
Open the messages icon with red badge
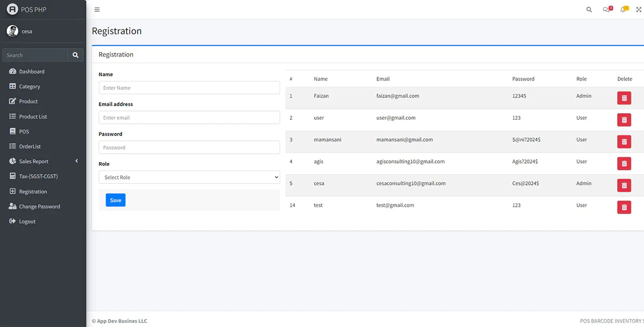tap(606, 10)
